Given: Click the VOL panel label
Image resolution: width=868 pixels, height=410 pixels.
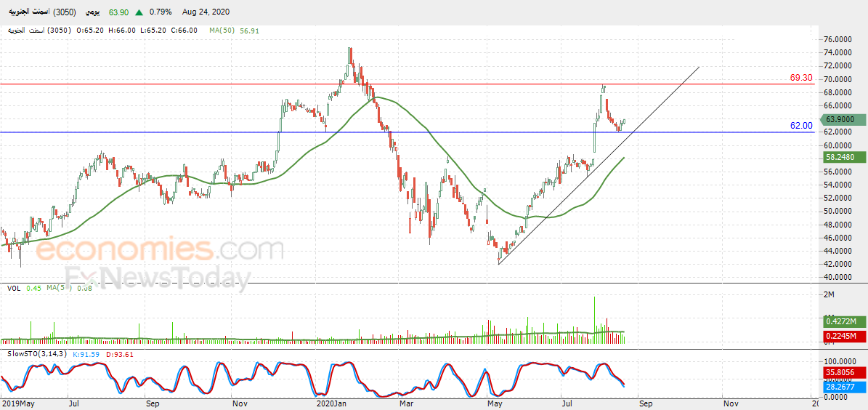Looking at the screenshot, I should click(x=13, y=288).
